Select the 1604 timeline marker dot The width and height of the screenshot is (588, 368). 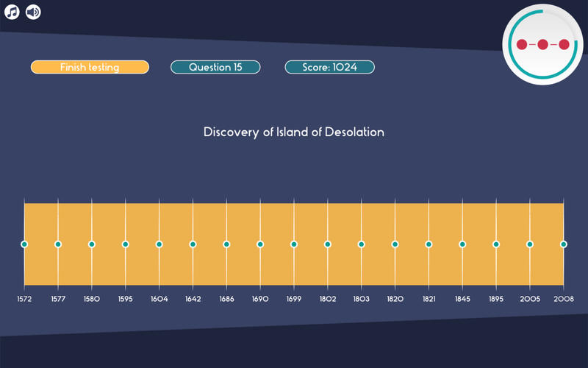point(159,244)
